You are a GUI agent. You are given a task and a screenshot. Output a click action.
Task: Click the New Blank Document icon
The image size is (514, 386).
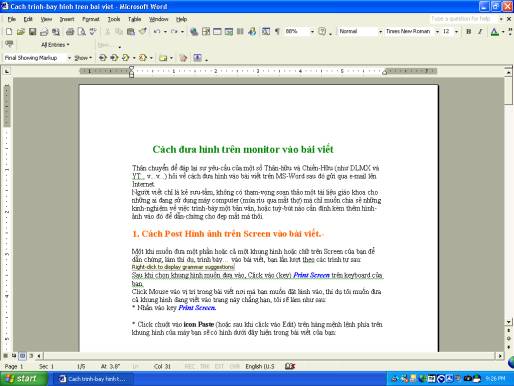[9, 32]
